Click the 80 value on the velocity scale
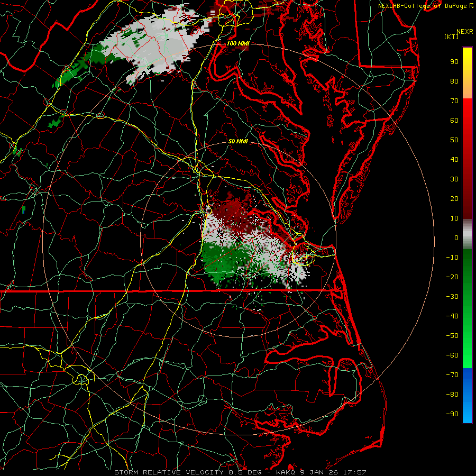 point(454,81)
